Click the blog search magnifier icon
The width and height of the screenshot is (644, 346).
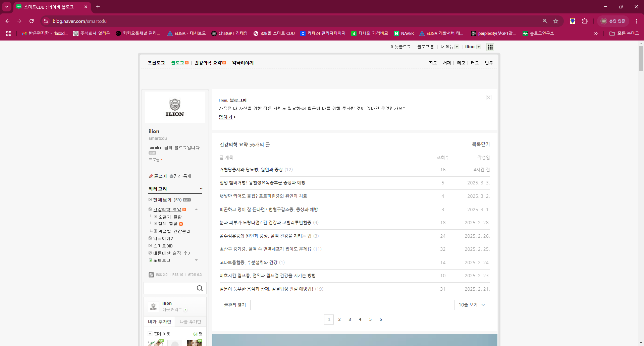point(200,288)
